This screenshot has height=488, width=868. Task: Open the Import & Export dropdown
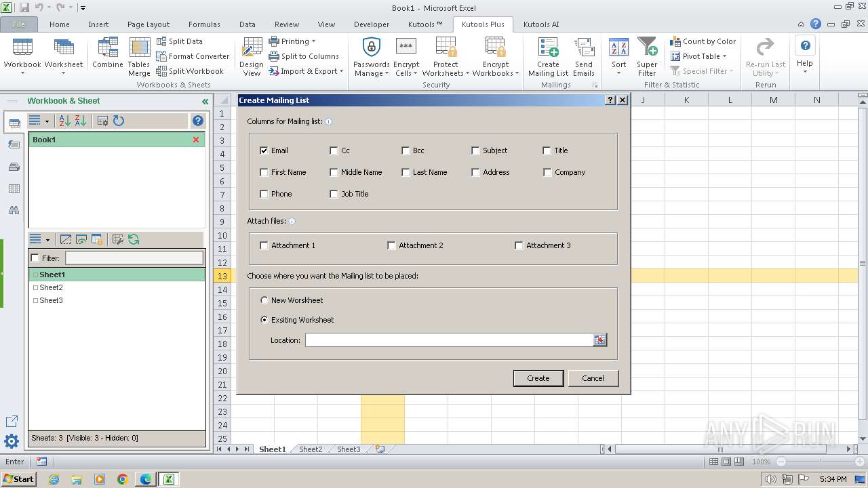point(307,71)
